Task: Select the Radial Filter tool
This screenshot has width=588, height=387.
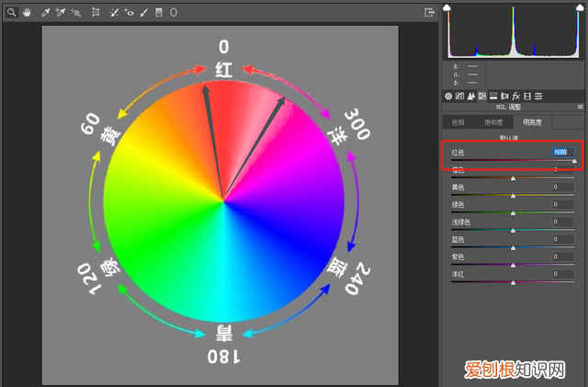Action: (174, 13)
